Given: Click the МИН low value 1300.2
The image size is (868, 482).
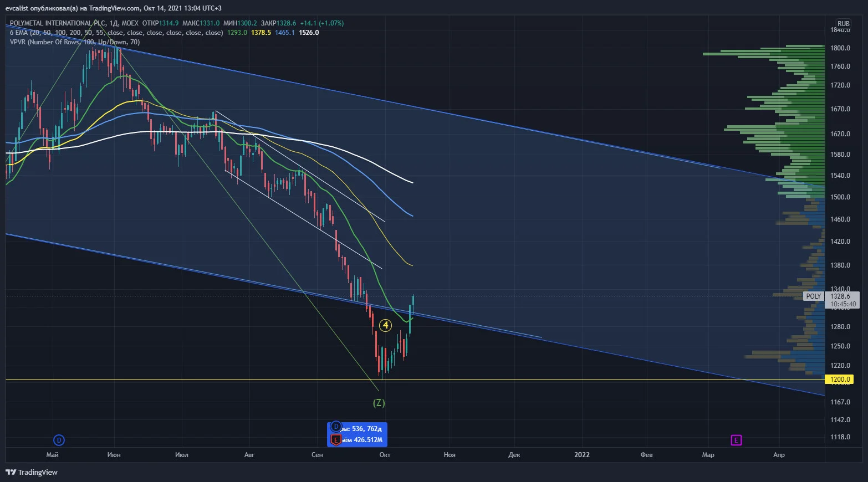Looking at the screenshot, I should click(x=247, y=23).
